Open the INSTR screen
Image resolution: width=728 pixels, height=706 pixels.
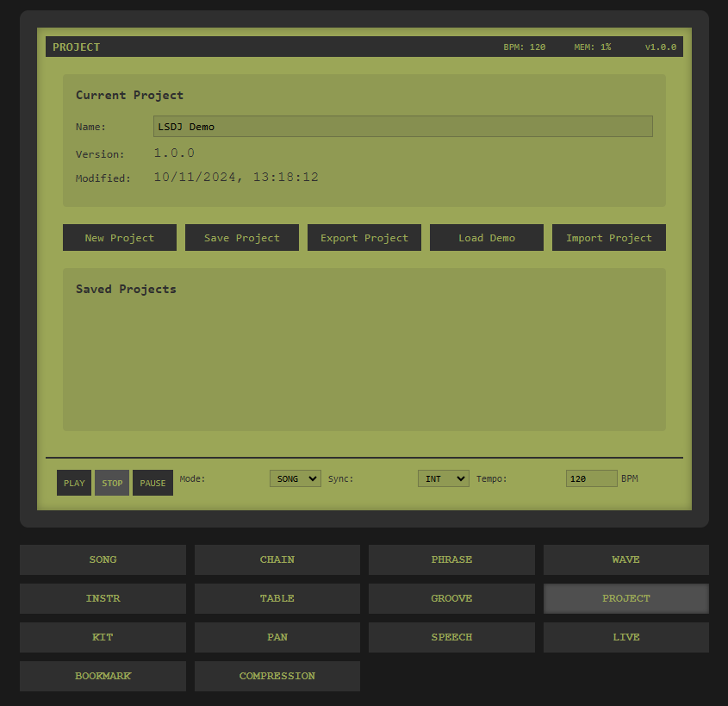pyautogui.click(x=103, y=598)
